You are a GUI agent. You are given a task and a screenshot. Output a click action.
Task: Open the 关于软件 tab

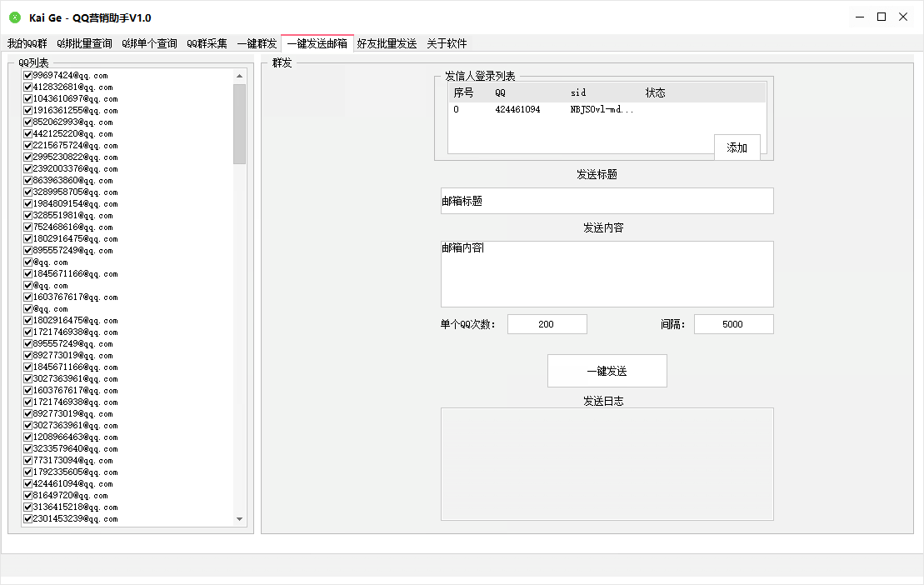[x=447, y=43]
